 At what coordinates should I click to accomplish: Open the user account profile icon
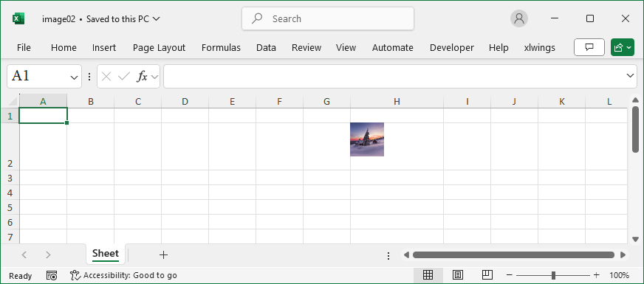pos(519,18)
